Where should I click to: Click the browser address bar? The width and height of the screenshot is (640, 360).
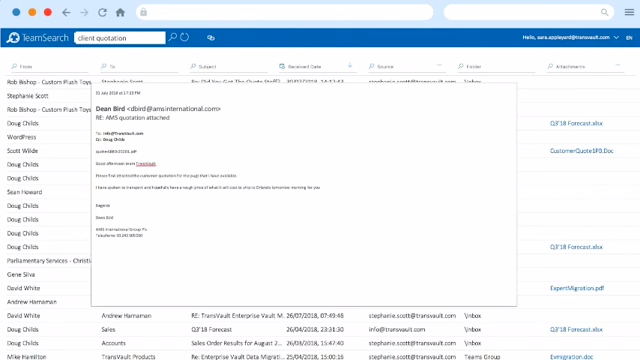[x=284, y=12]
